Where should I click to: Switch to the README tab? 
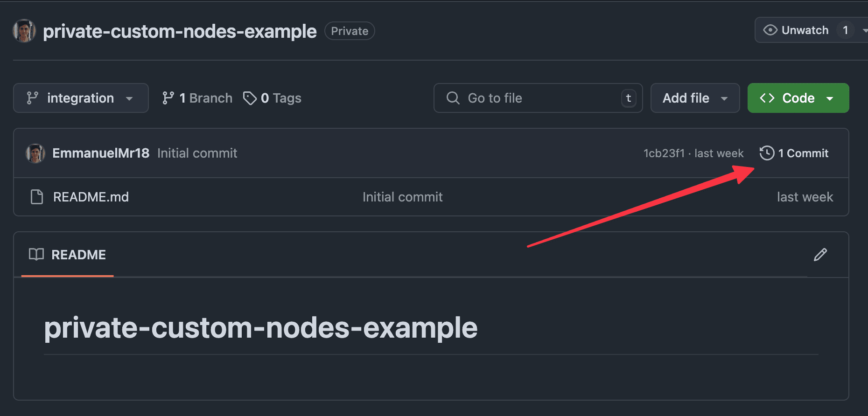pyautogui.click(x=77, y=255)
